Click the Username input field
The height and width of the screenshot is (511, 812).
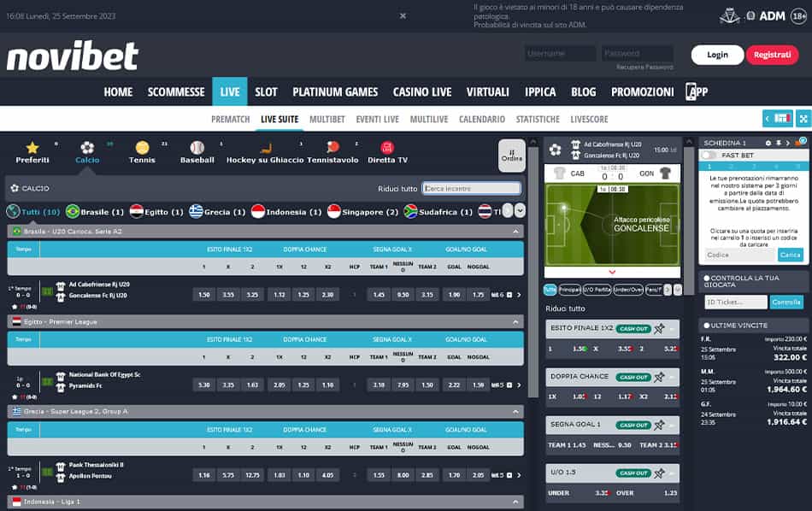click(x=561, y=53)
